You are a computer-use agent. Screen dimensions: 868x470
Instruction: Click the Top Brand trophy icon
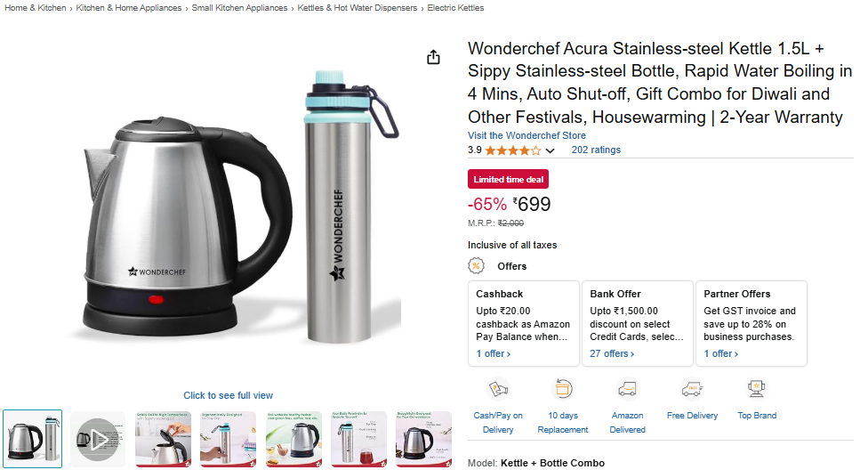coord(757,389)
